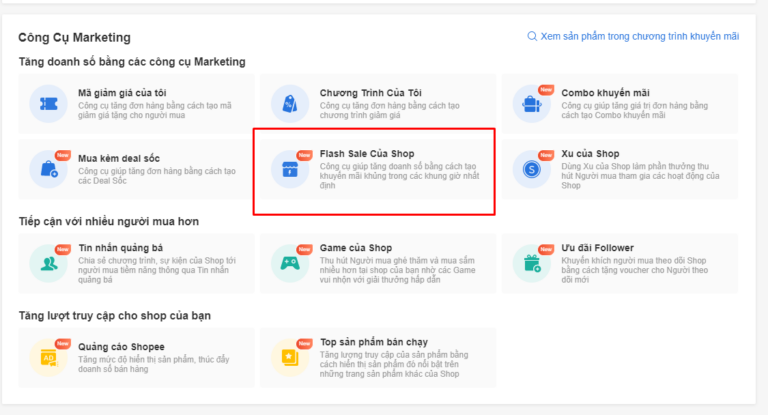Click the description text under Flash Sale Của Shop
Viewport: 768px width, 415px height.
point(399,176)
